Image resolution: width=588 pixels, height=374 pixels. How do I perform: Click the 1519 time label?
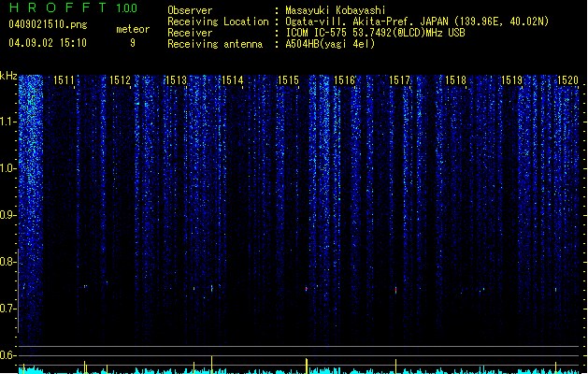[512, 80]
